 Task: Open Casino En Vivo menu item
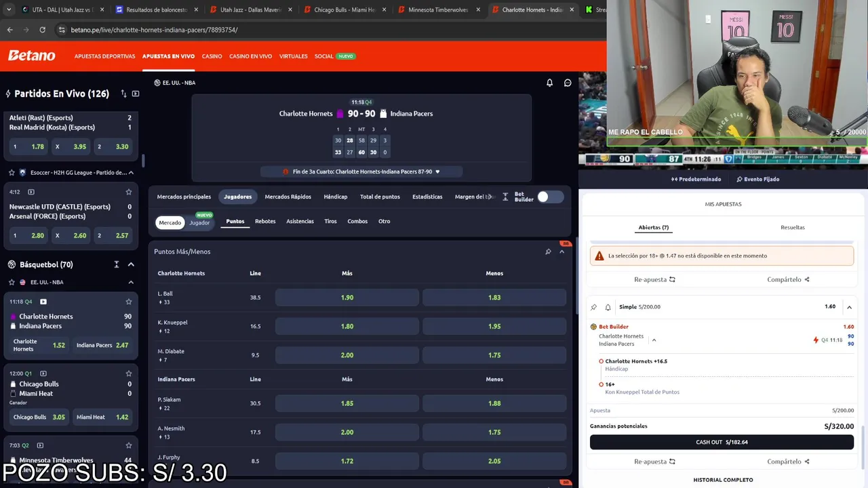coord(250,56)
